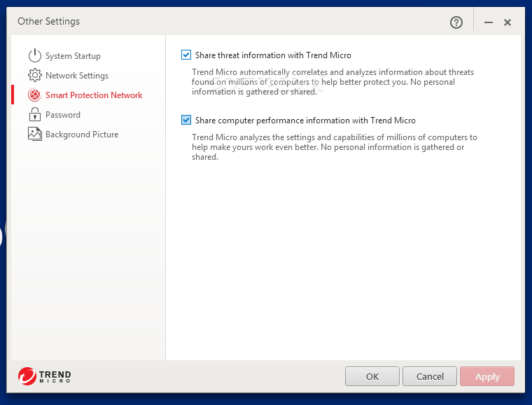Discard changes with the Cancel button

430,376
